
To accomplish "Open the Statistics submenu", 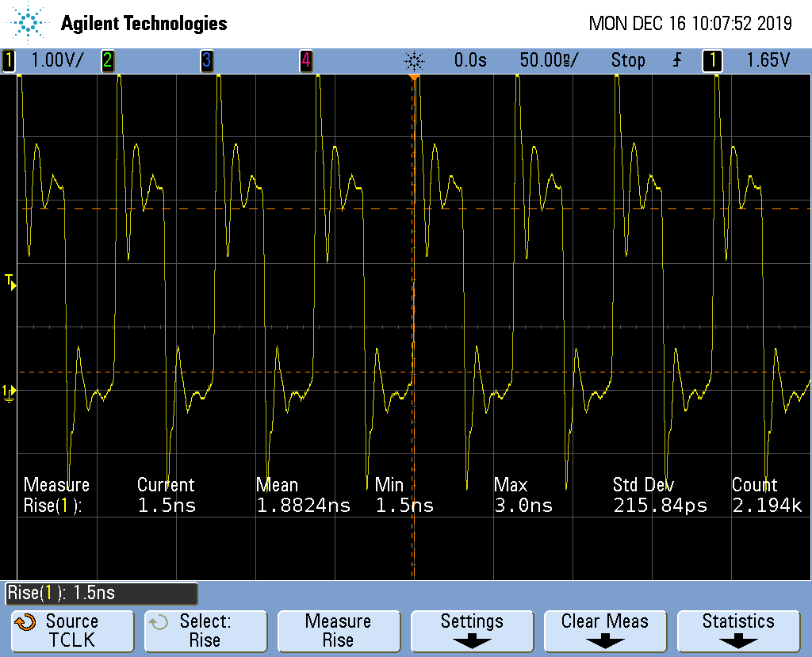I will [x=738, y=631].
